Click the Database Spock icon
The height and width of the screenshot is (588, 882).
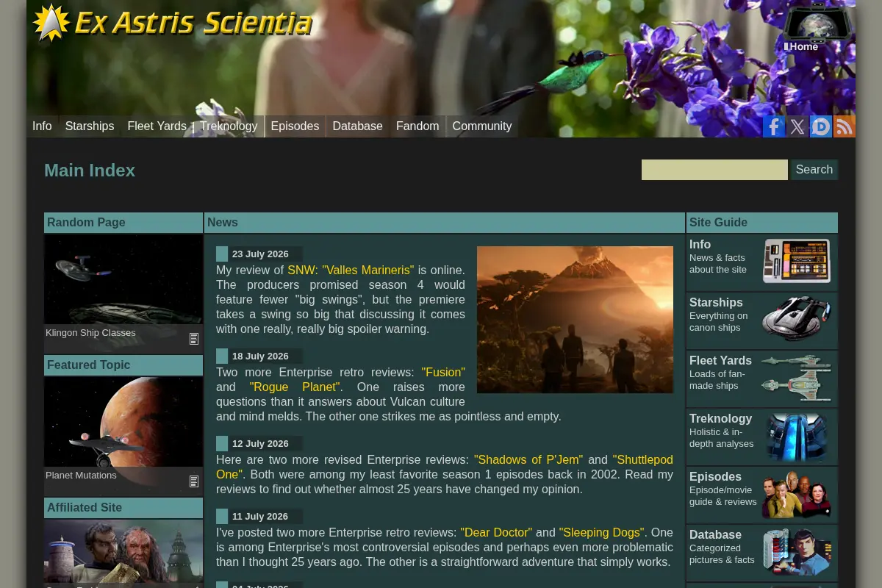(x=797, y=552)
